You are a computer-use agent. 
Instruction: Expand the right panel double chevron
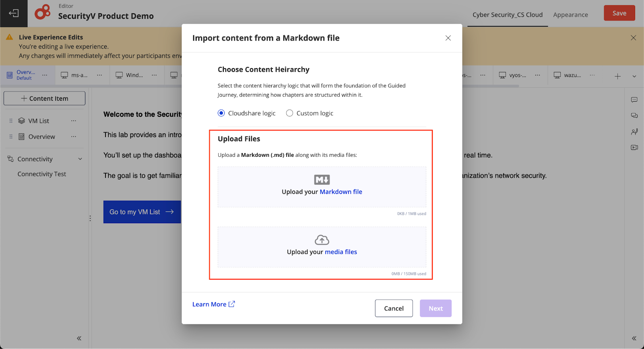634,338
